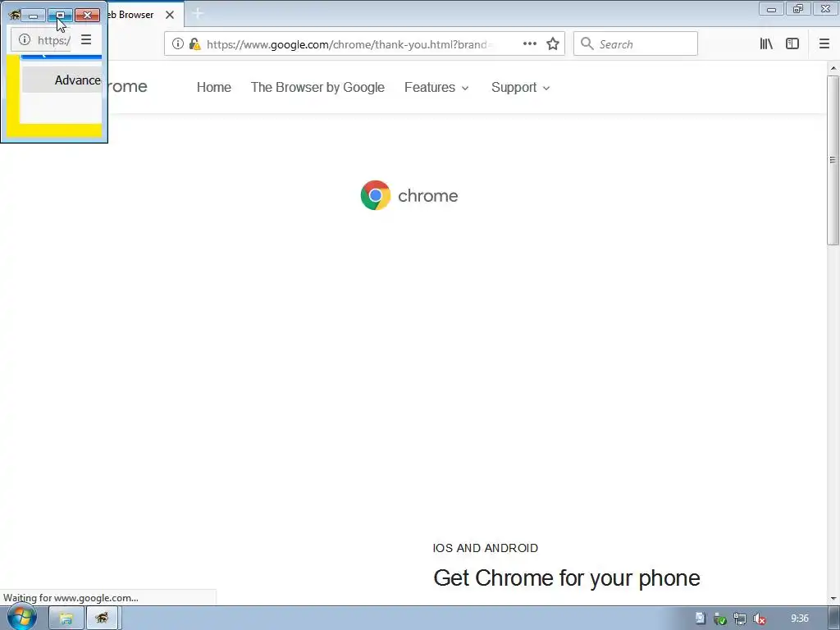Click the Get Chrome for your phone heading

pyautogui.click(x=567, y=578)
